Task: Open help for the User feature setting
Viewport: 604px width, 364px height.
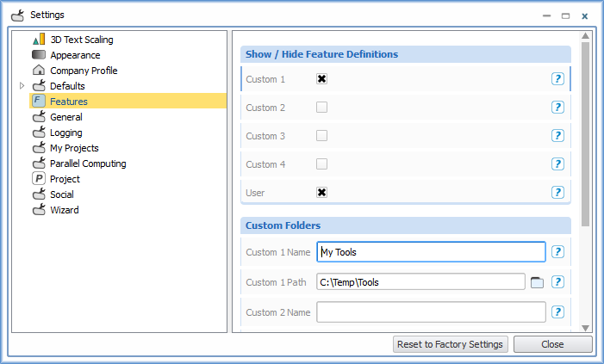Action: point(557,192)
